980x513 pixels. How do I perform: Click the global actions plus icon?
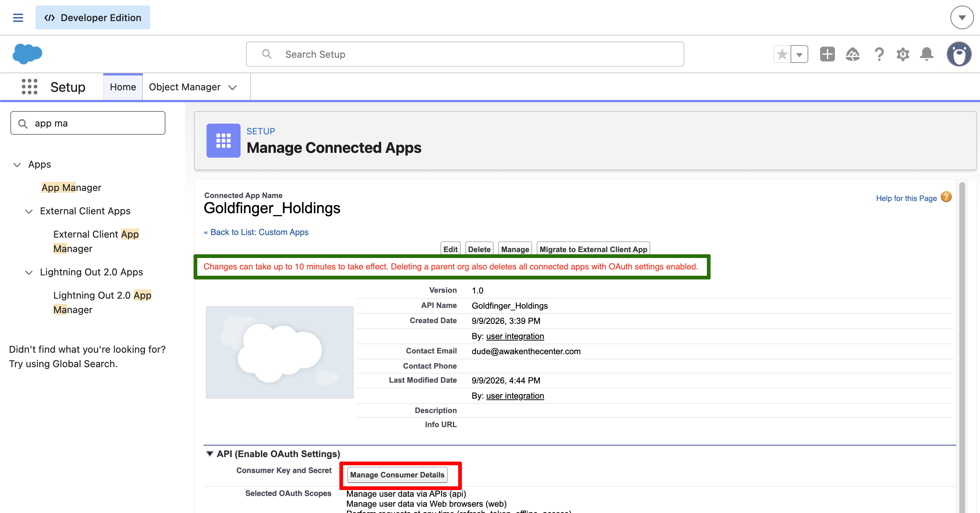click(x=827, y=54)
